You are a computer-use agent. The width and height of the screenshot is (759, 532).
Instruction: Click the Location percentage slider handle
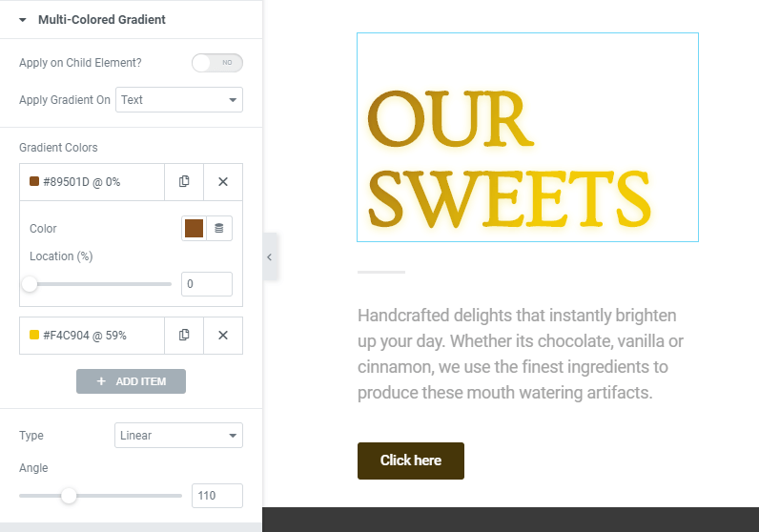pos(30,284)
